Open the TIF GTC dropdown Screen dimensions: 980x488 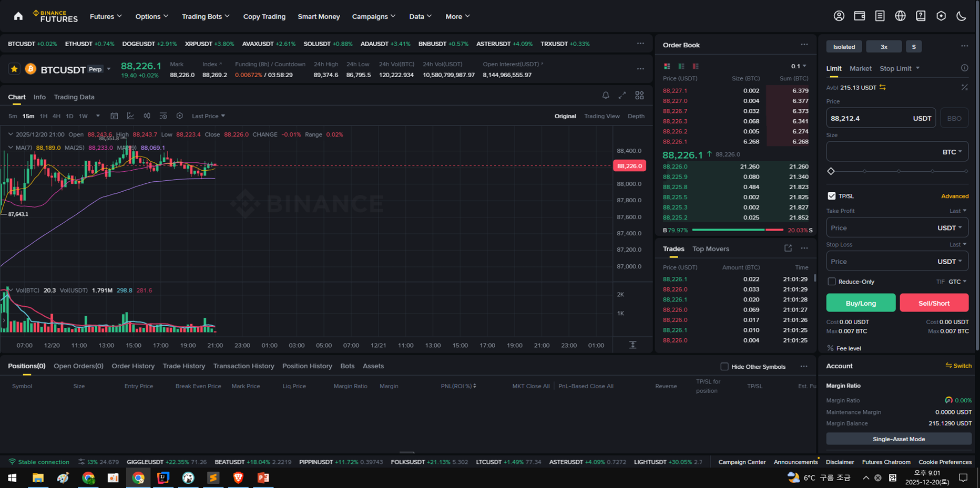click(x=957, y=282)
